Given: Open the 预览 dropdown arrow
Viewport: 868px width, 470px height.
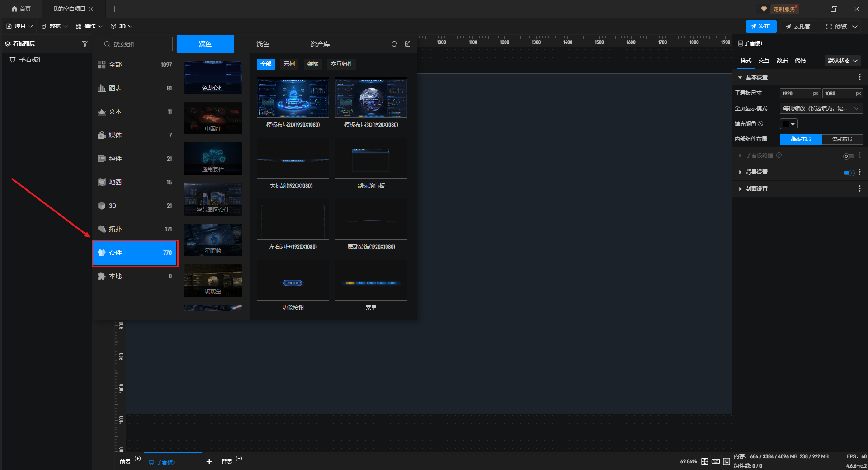Looking at the screenshot, I should (855, 27).
